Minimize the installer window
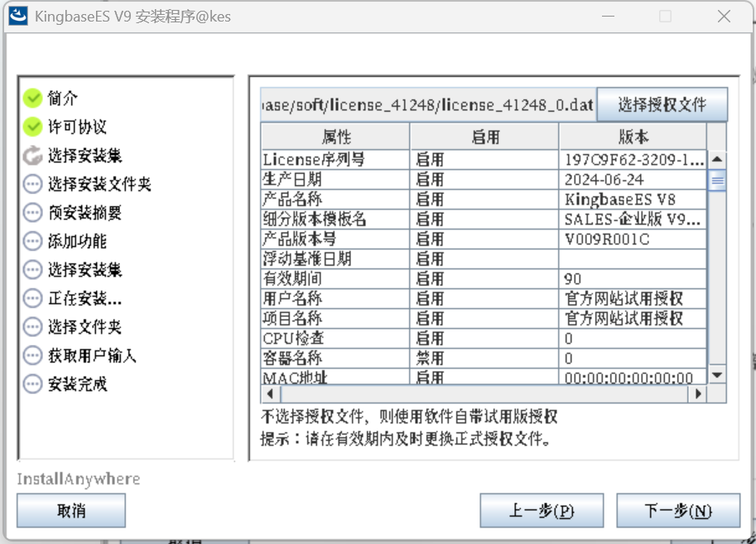 pyautogui.click(x=608, y=17)
